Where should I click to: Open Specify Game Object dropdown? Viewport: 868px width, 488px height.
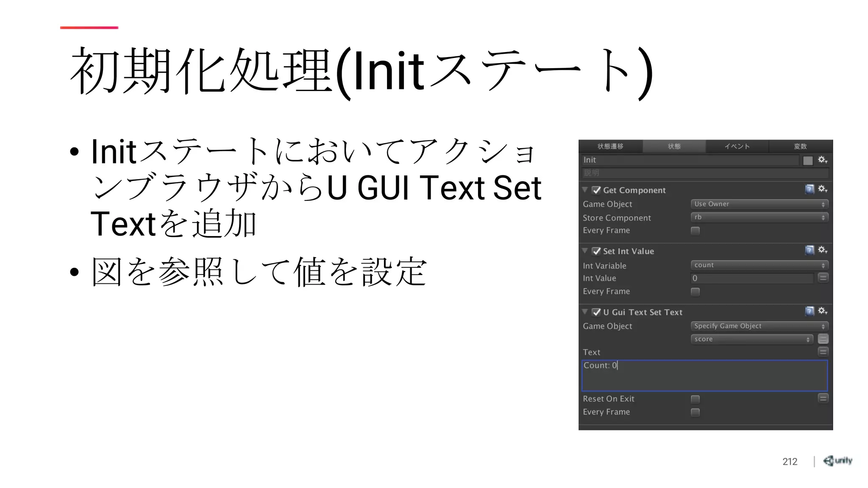[x=759, y=326]
